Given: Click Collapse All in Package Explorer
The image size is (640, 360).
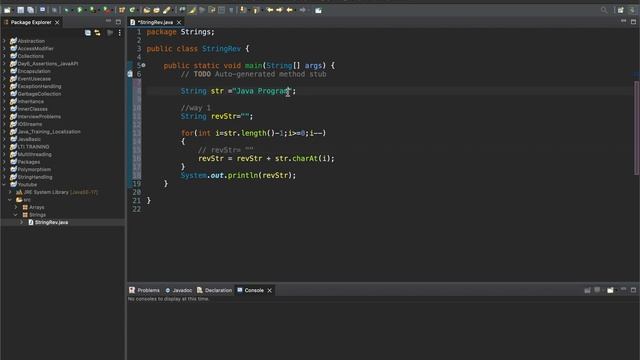Looking at the screenshot, I should [x=88, y=33].
